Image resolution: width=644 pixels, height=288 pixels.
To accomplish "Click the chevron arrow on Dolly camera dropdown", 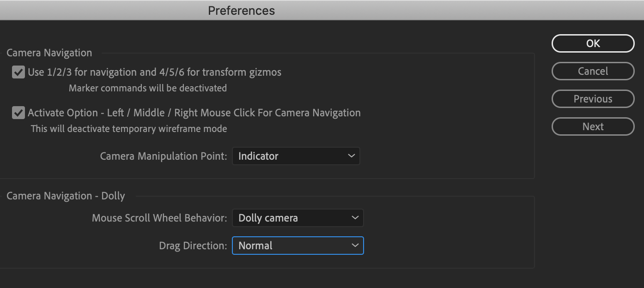I will [x=355, y=218].
